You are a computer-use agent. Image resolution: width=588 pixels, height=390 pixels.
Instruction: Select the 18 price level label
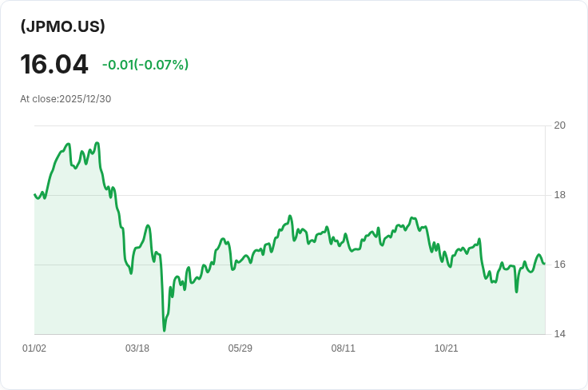click(x=560, y=195)
